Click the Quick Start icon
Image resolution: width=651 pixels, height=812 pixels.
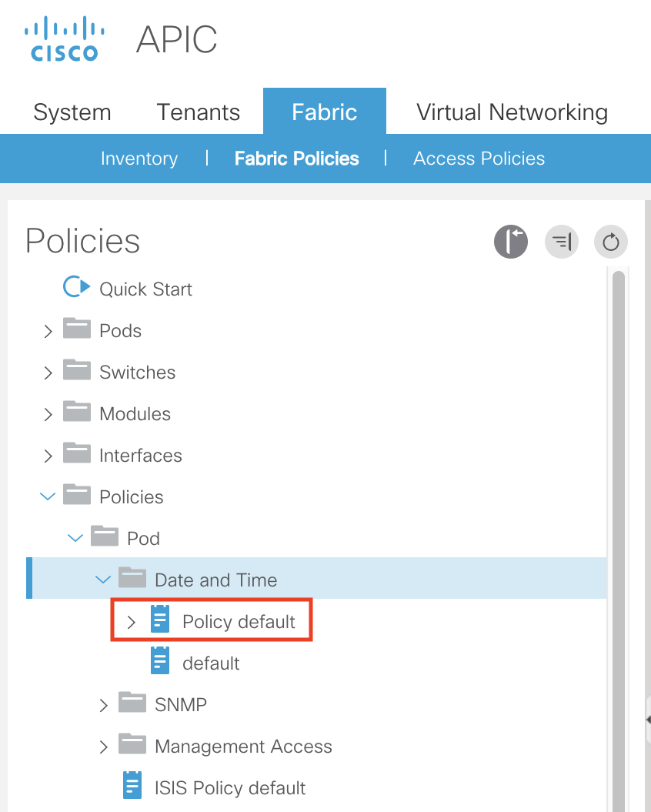tap(76, 288)
